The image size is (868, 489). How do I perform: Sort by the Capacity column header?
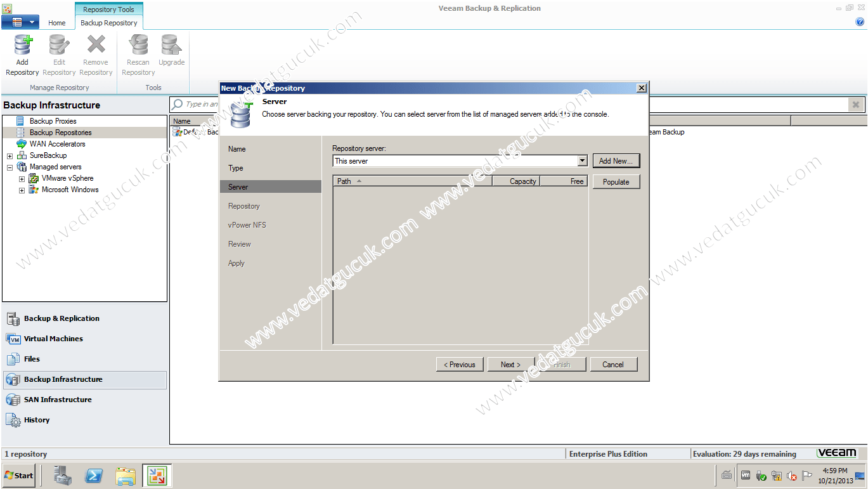(516, 181)
